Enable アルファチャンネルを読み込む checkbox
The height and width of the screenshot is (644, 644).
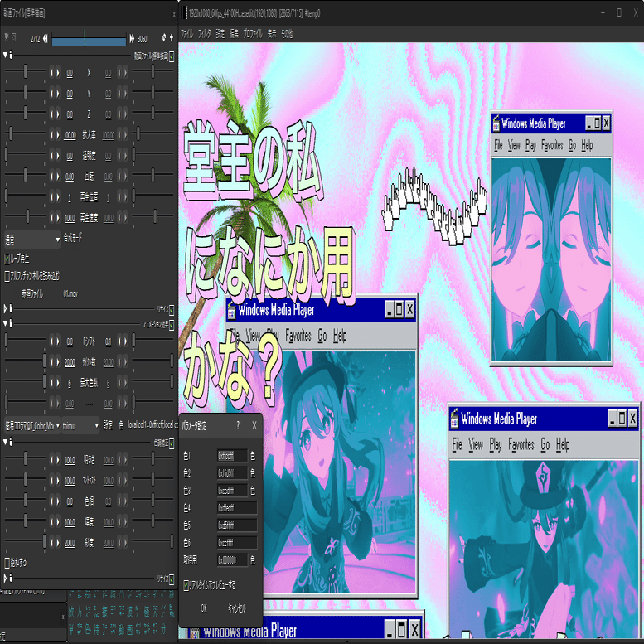(7, 276)
